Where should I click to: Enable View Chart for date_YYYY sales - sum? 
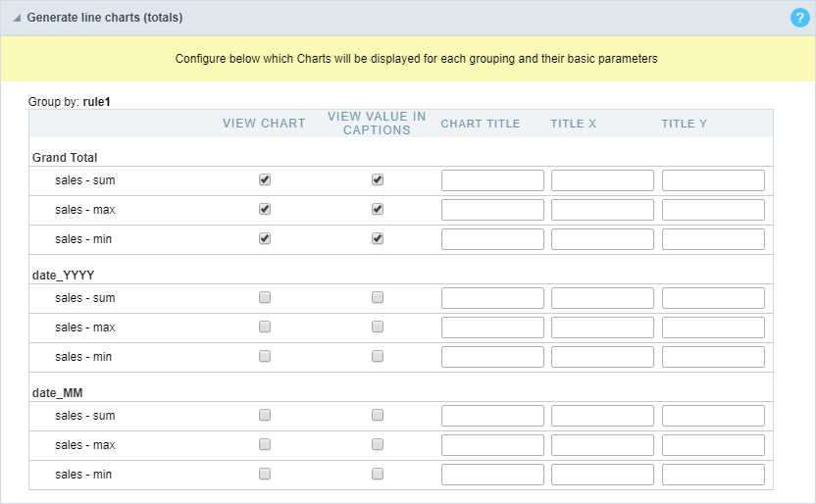pyautogui.click(x=265, y=297)
